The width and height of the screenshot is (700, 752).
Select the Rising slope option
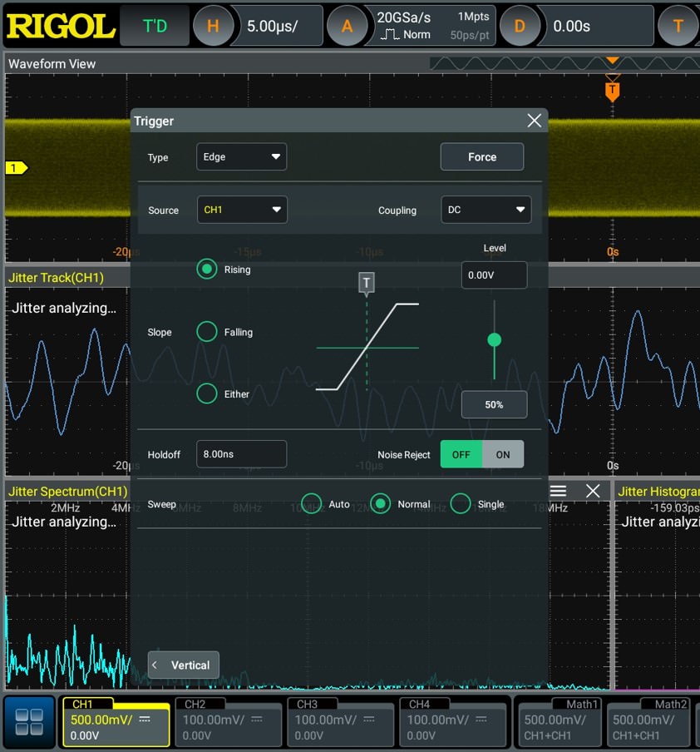tap(207, 269)
